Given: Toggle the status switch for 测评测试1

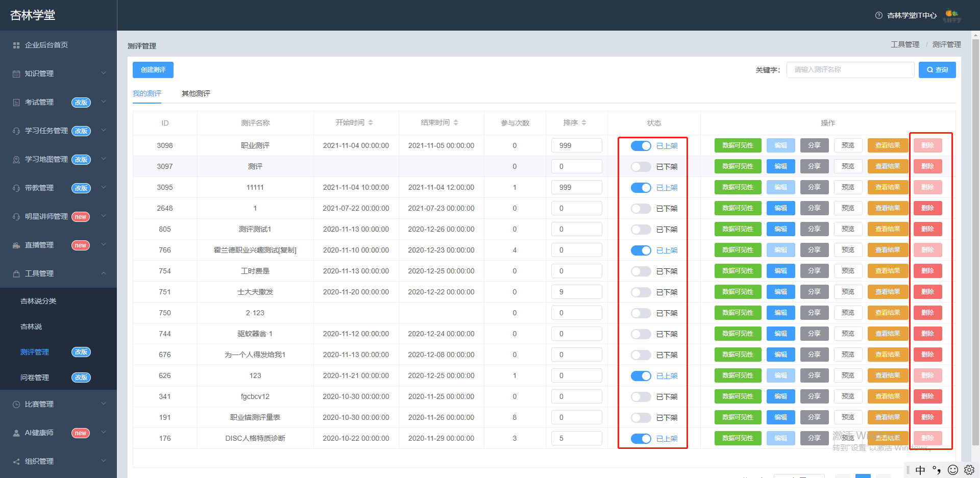Looking at the screenshot, I should click(x=641, y=230).
